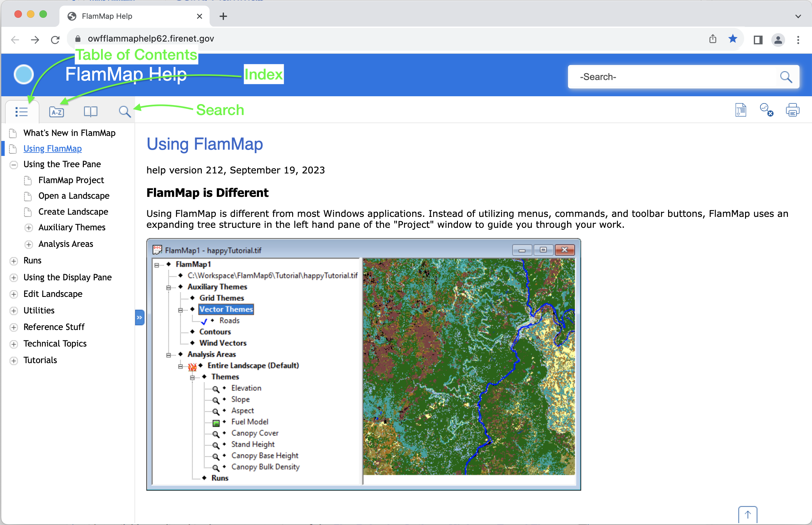Expand the Analysis Areas node
This screenshot has height=525, width=812.
(29, 244)
